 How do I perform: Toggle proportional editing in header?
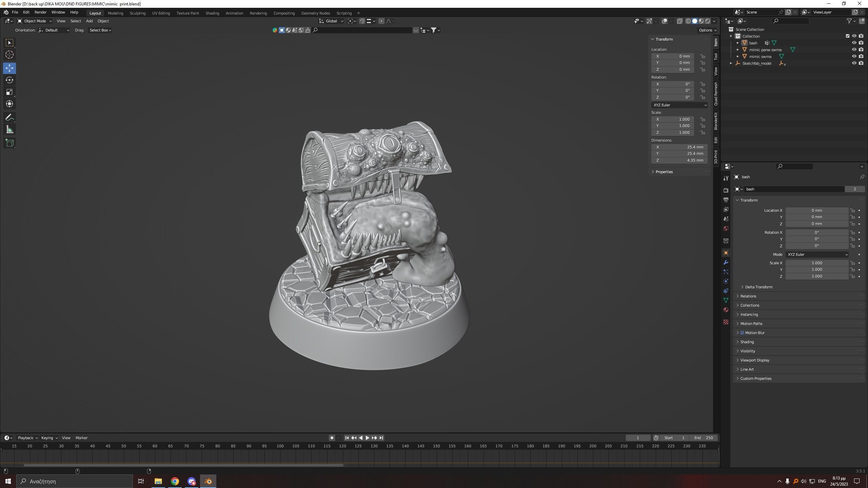381,21
